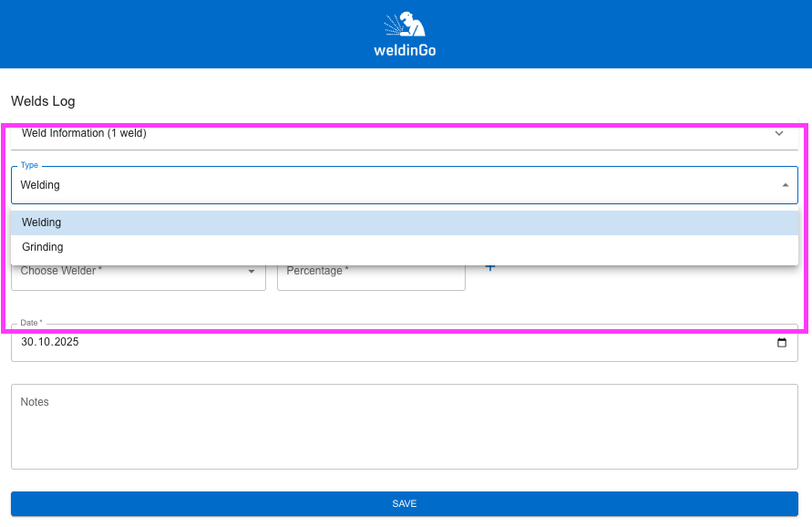Viewport: 812px width, 527px height.
Task: Click the Type select field showing Welding
Action: point(392,185)
